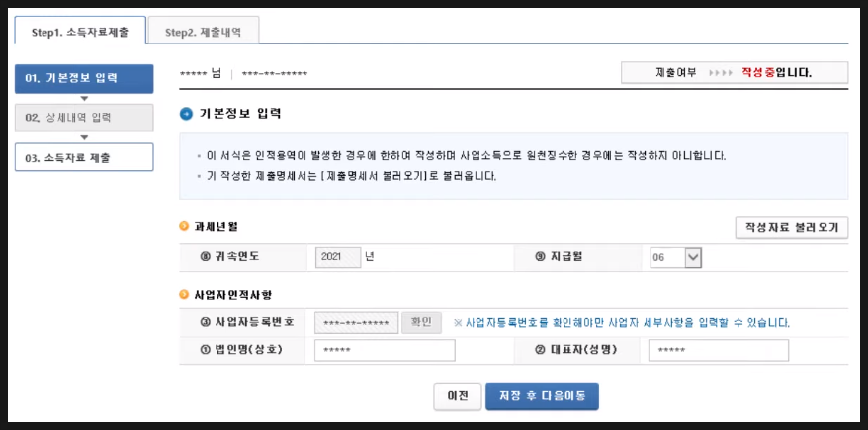Screen dimensions: 868x430
Task: Click the 귀속연도 year field showing 2021
Action: click(x=338, y=257)
